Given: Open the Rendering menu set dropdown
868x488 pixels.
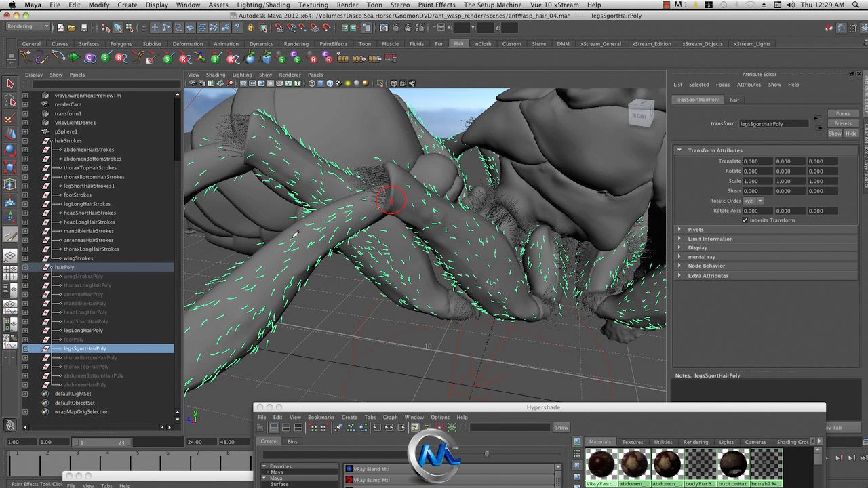Looking at the screenshot, I should [x=27, y=27].
